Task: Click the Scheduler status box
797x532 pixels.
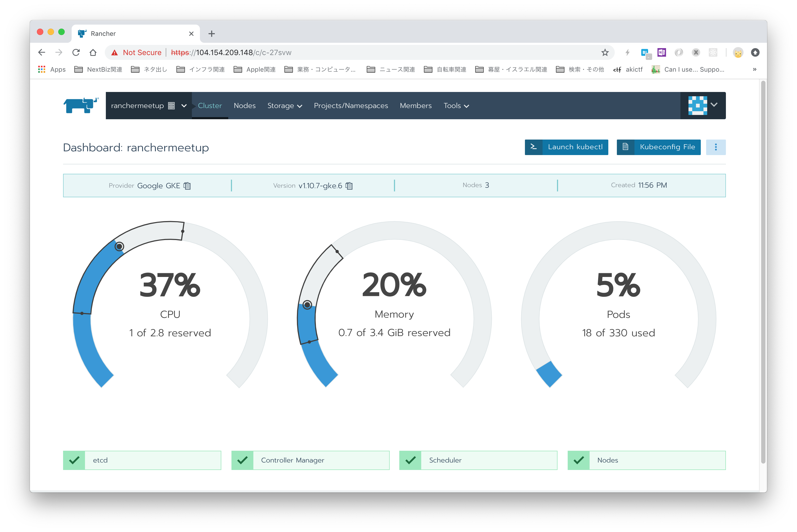Action: [478, 460]
